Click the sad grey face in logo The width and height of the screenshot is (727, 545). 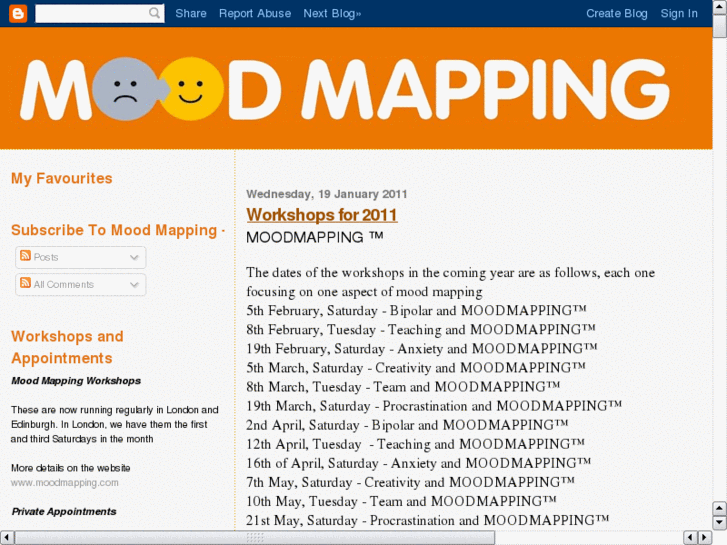pos(126,89)
